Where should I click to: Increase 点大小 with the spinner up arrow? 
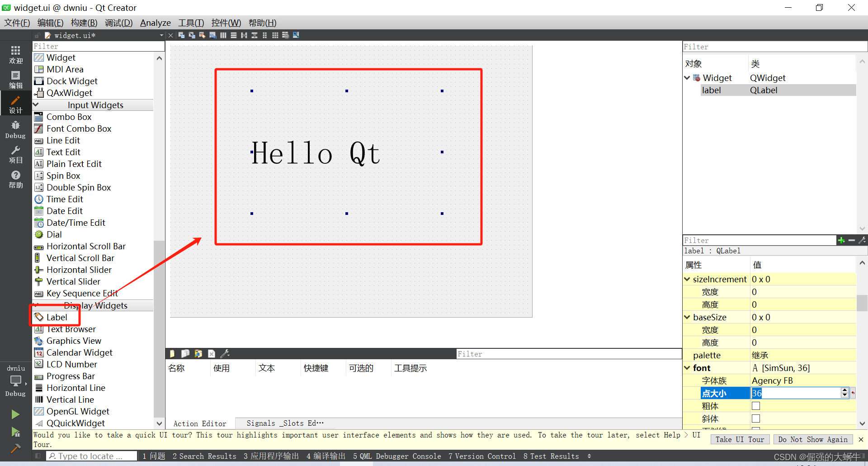(844, 390)
